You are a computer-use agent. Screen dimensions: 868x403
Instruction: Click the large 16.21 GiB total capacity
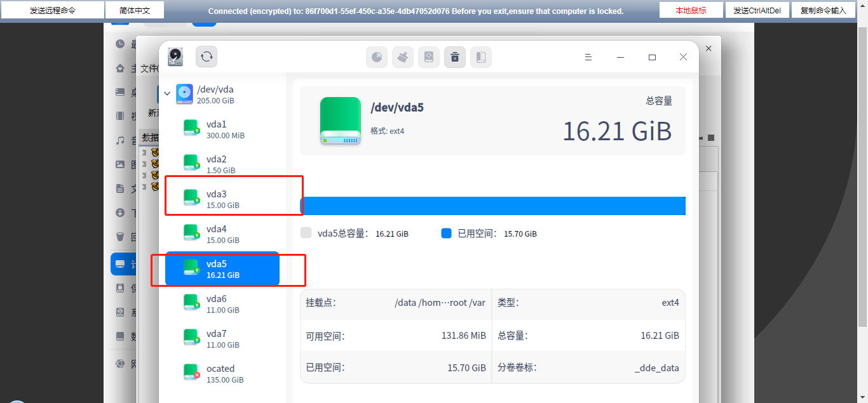pyautogui.click(x=617, y=131)
